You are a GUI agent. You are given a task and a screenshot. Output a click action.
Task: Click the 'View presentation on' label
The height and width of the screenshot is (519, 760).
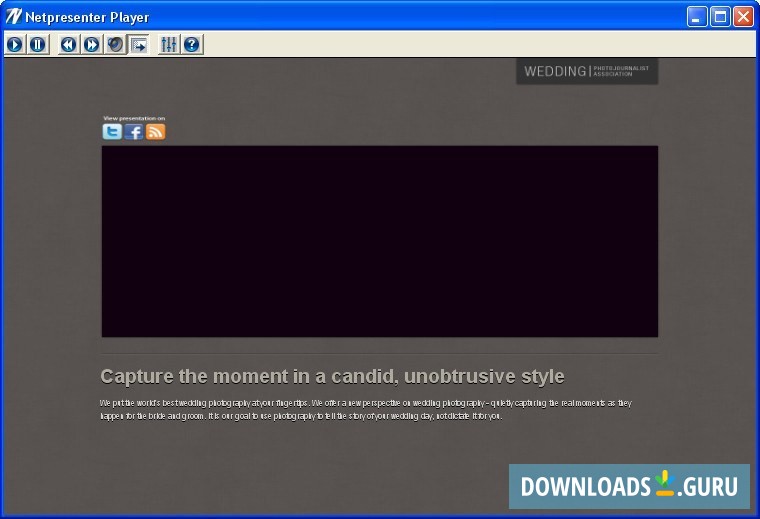click(134, 118)
